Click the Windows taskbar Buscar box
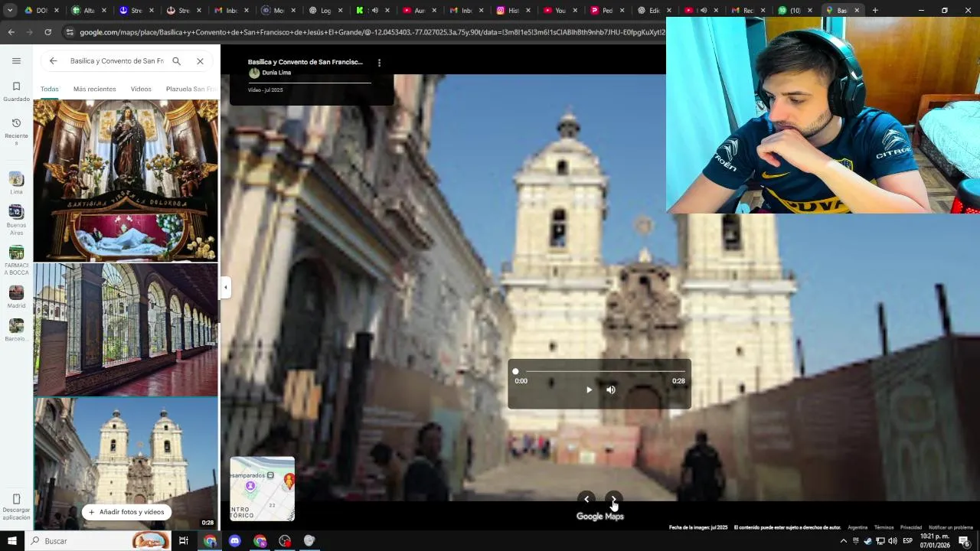The width and height of the screenshot is (980, 551). coord(100,541)
